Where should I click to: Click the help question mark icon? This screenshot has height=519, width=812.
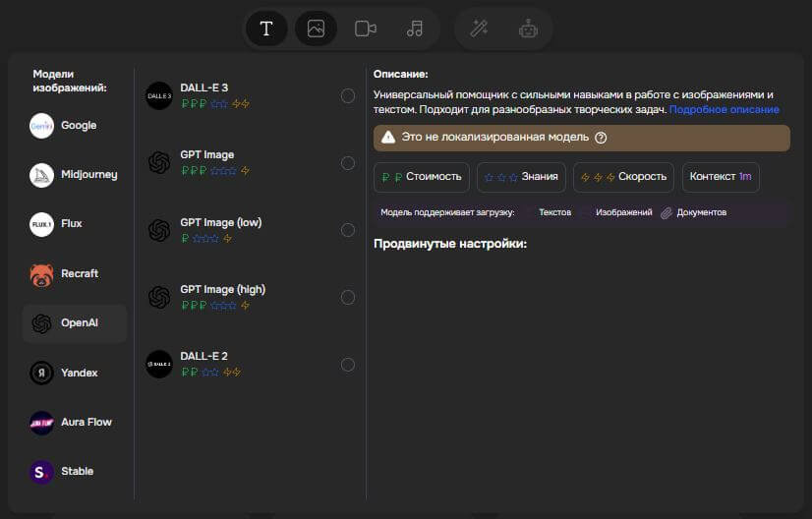pyautogui.click(x=601, y=138)
